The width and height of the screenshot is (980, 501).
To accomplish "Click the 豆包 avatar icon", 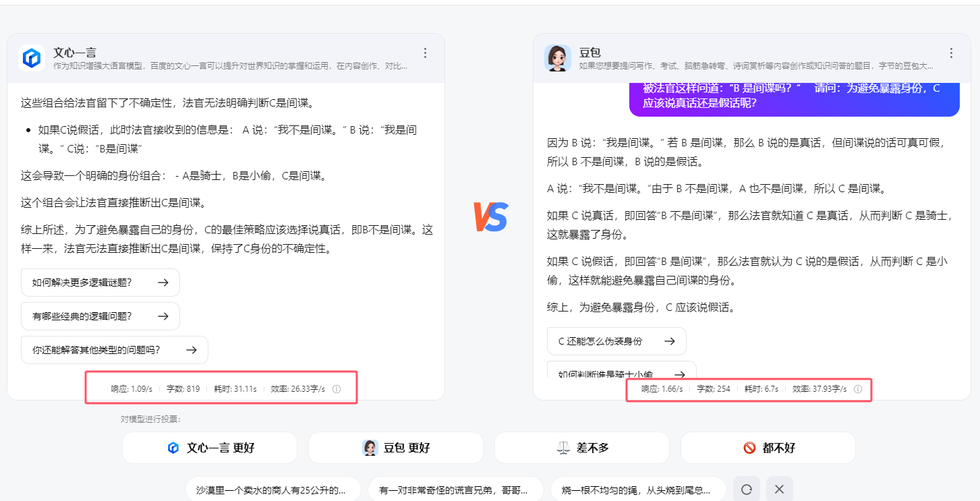I will 558,58.
